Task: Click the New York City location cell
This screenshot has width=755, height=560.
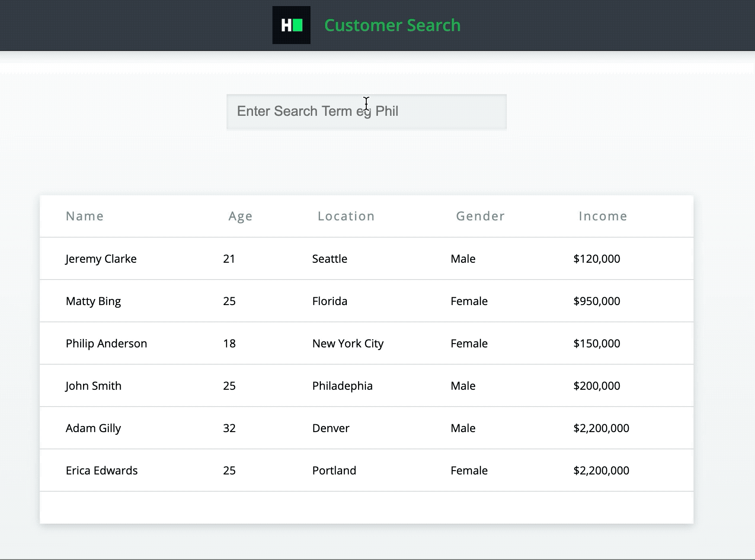Action: [x=347, y=343]
